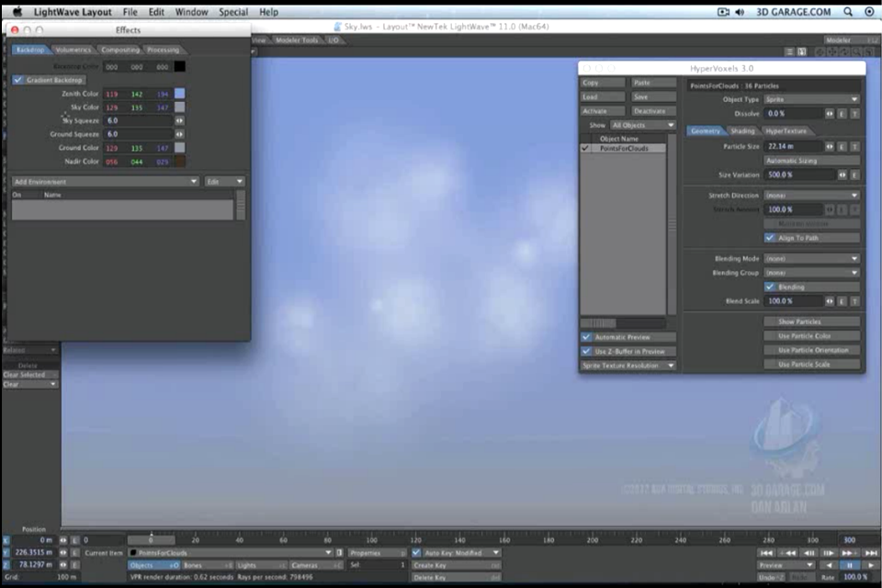Toggle Use Particle Color option
This screenshot has height=588, width=882.
[x=811, y=336]
